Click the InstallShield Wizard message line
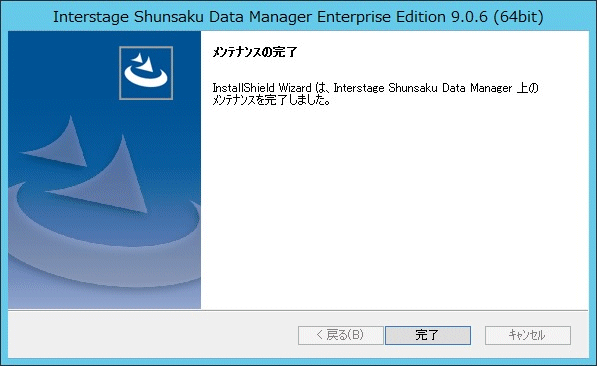The height and width of the screenshot is (366, 597). coord(375,88)
